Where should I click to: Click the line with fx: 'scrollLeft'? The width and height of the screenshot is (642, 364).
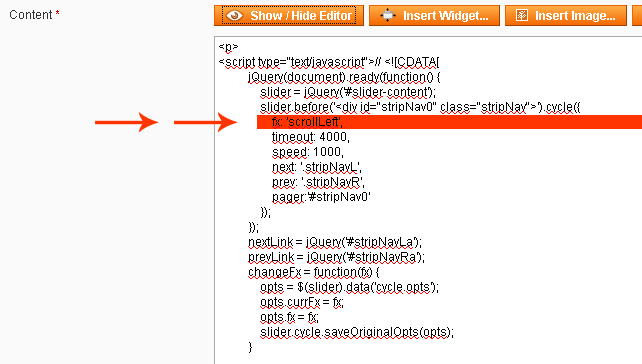pos(307,122)
